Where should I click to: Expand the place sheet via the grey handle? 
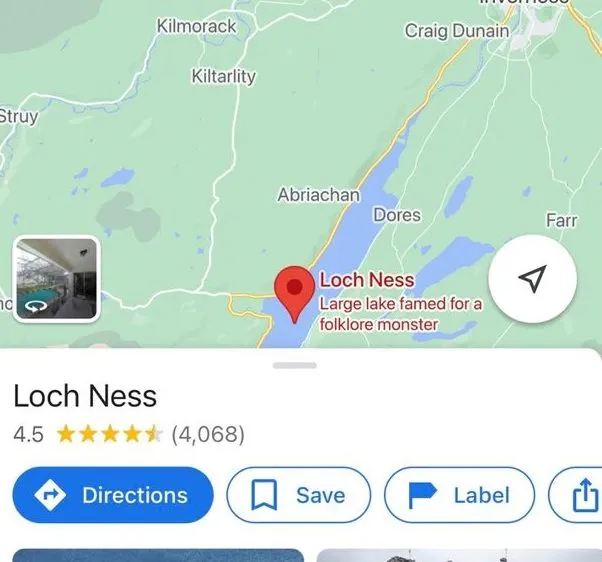click(294, 365)
